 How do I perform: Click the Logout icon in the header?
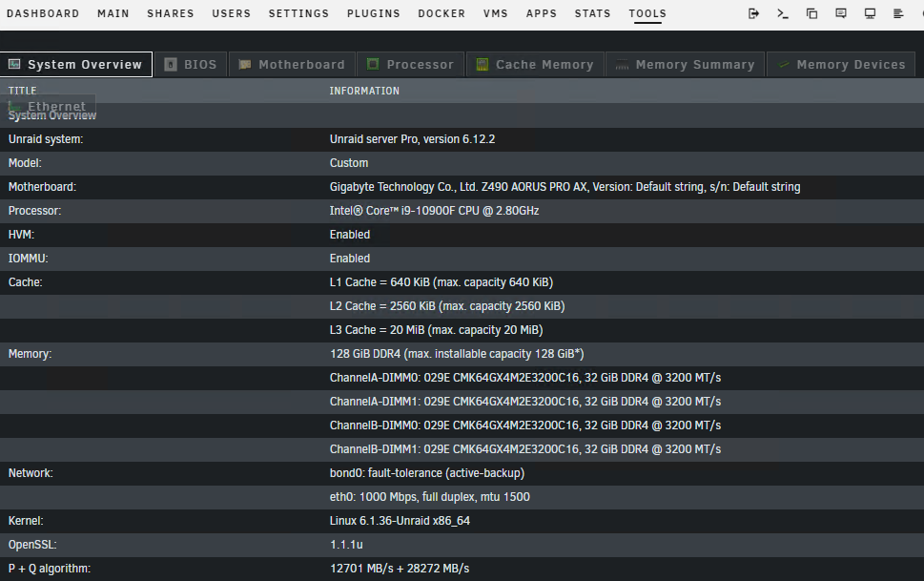[x=754, y=13]
